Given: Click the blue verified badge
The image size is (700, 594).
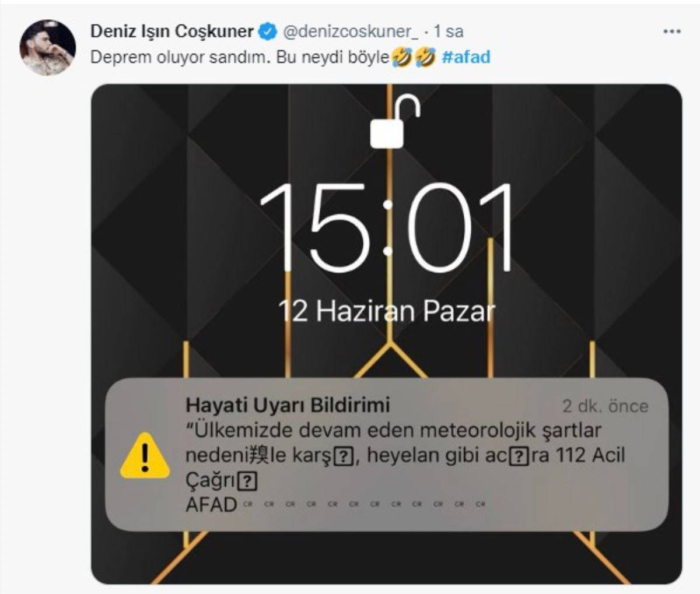Looking at the screenshot, I should [x=267, y=31].
